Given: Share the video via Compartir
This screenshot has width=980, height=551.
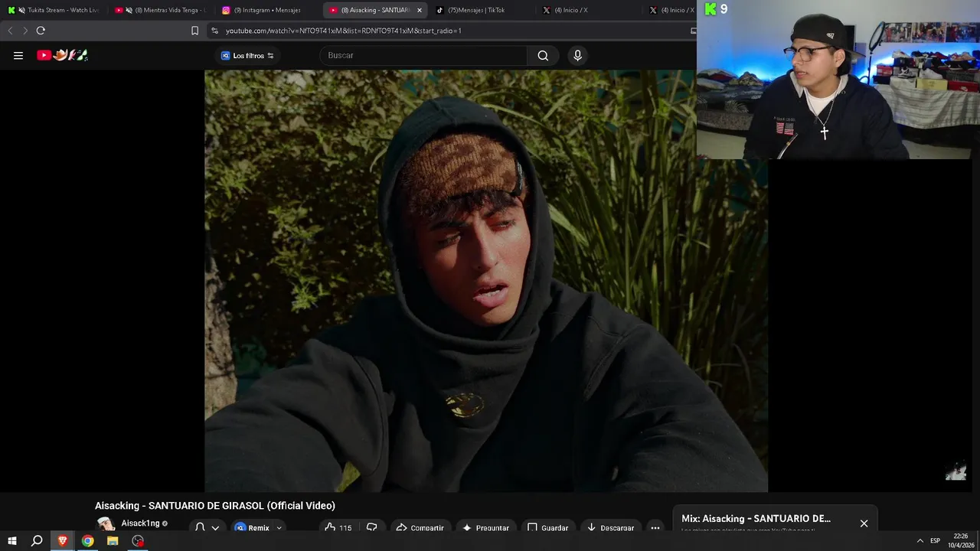Looking at the screenshot, I should 420,527.
